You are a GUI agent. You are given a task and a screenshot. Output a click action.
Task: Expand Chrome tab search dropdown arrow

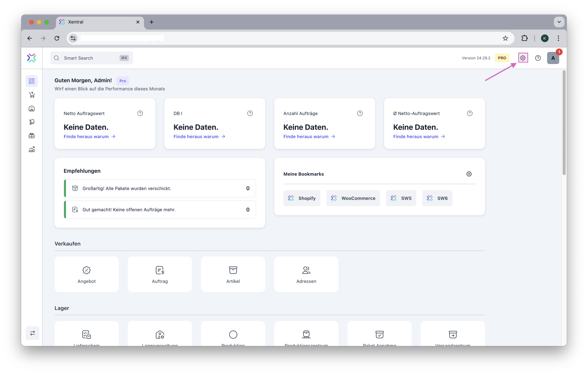[559, 22]
